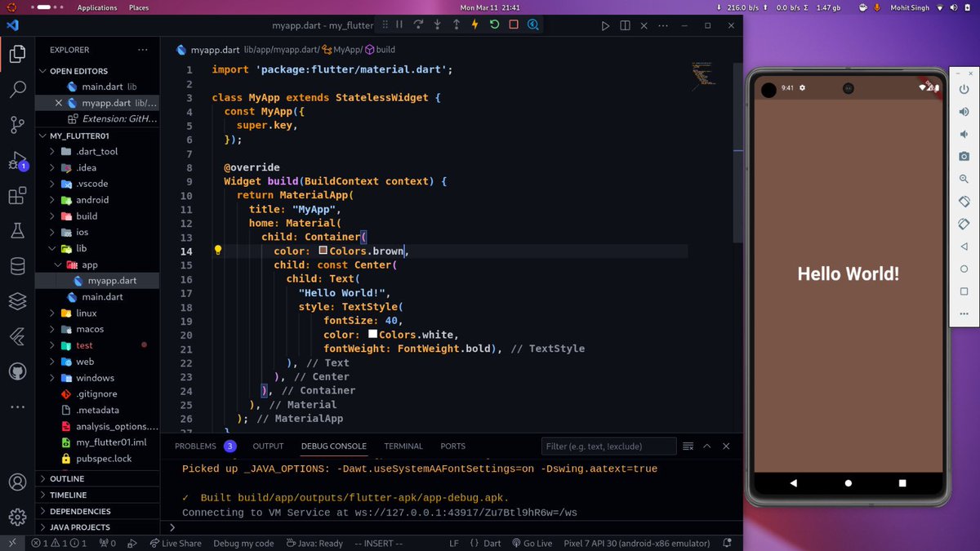The width and height of the screenshot is (980, 551).
Task: Open the Accounts menu icon
Action: (17, 482)
